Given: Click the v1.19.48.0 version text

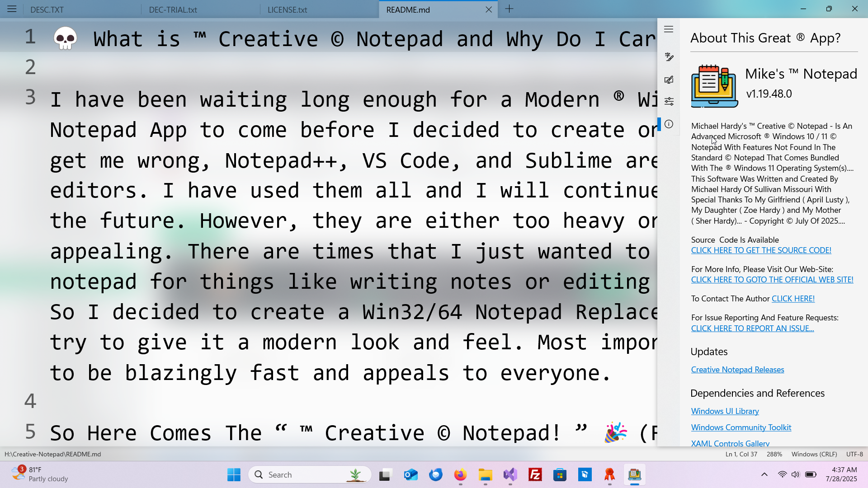Looking at the screenshot, I should (x=769, y=94).
